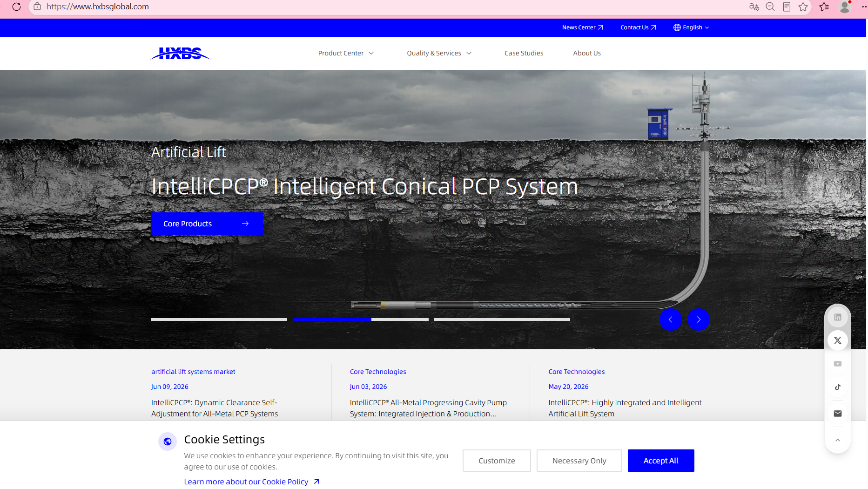Choose Necessary Only cookies
Image resolution: width=868 pixels, height=489 pixels.
[x=579, y=461]
